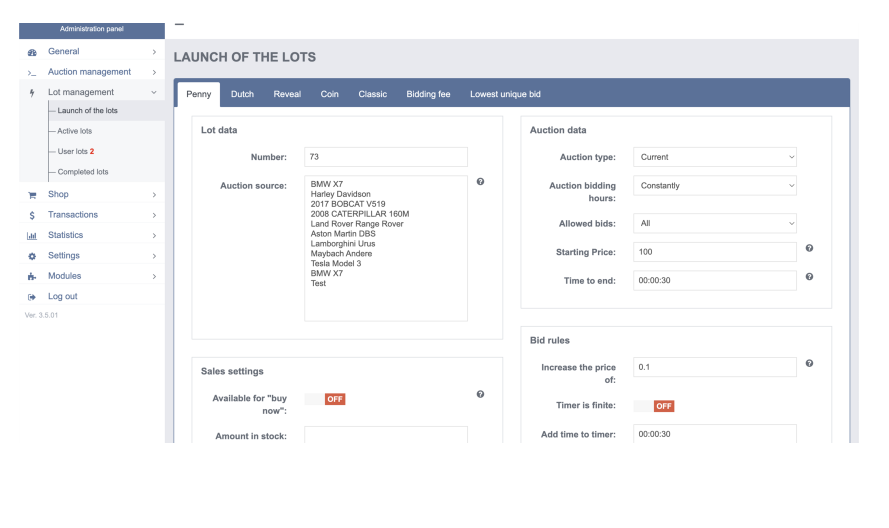
Task: Select Tesla Model 3 in source list
Action: [x=336, y=264]
